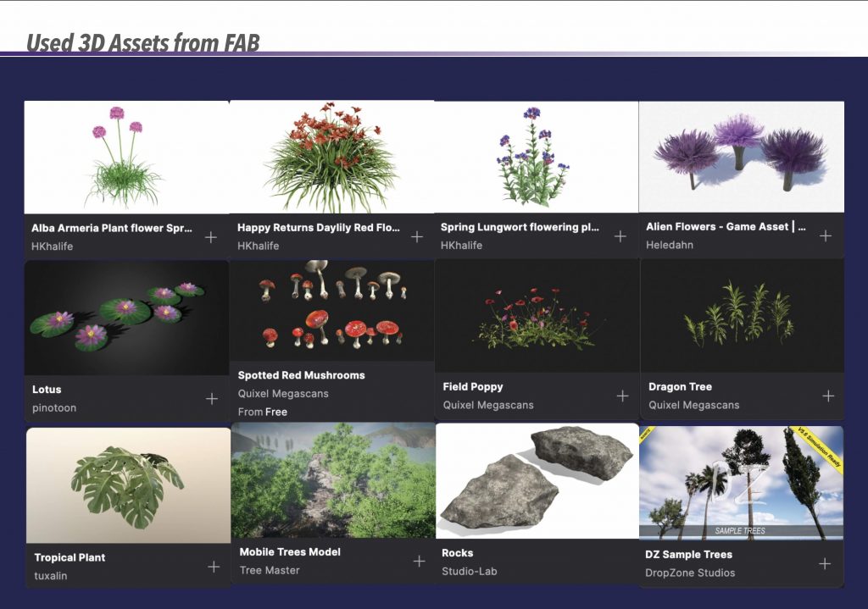Screen dimensions: 868x609
Task: Click the plus icon on Lotus card
Action: pos(212,398)
